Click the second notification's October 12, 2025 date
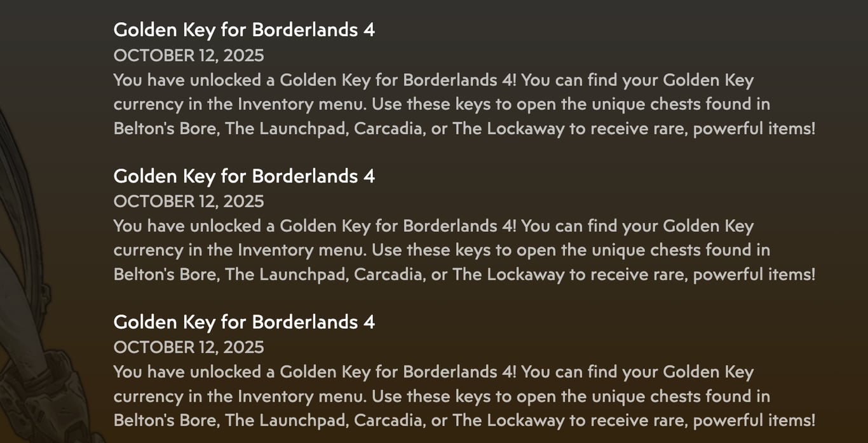868x443 pixels. point(189,201)
